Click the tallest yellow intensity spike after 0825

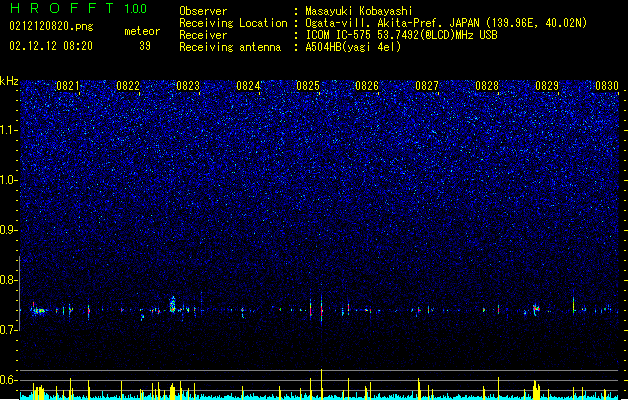pyautogui.click(x=321, y=384)
